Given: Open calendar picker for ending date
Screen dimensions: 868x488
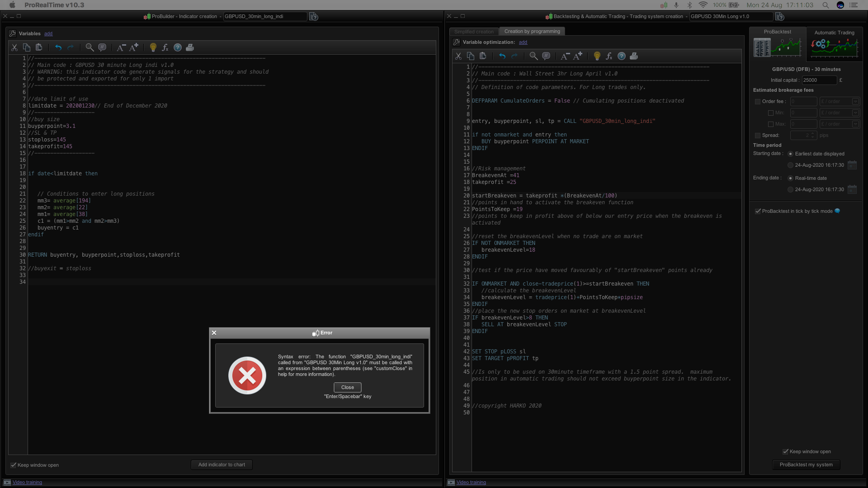Looking at the screenshot, I should click(x=852, y=190).
